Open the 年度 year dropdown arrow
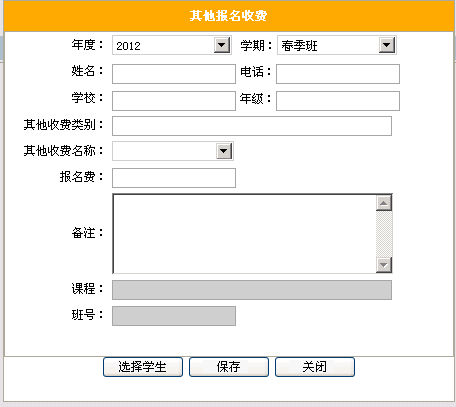This screenshot has height=407, width=456. tap(222, 45)
